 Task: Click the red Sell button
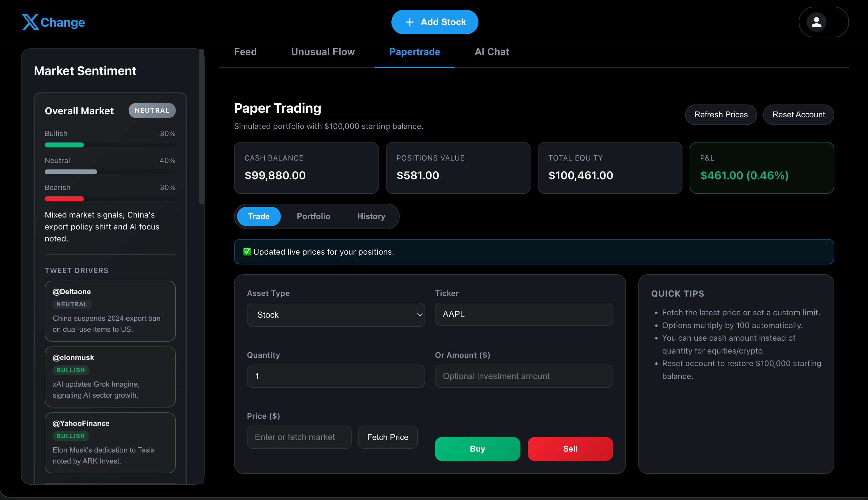click(x=570, y=449)
